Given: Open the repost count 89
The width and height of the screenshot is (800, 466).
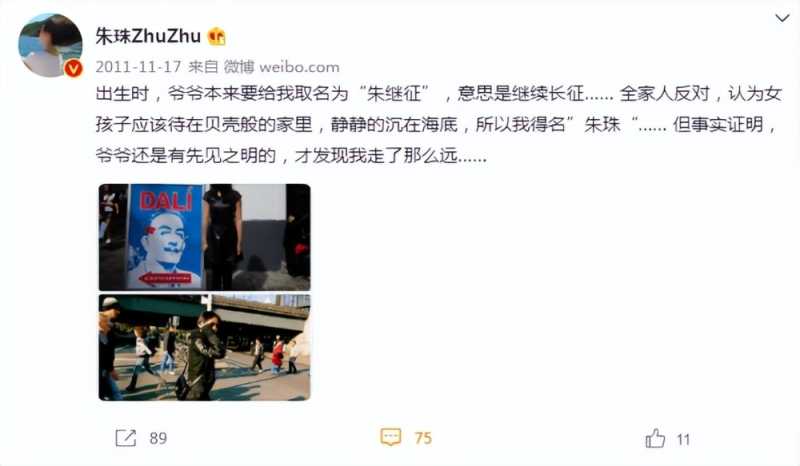Looking at the screenshot, I should 158,438.
